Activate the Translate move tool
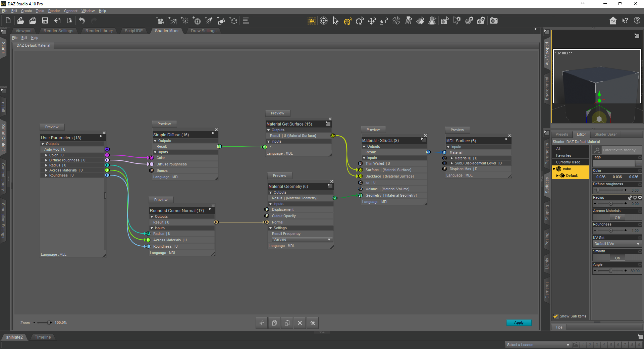 point(372,21)
